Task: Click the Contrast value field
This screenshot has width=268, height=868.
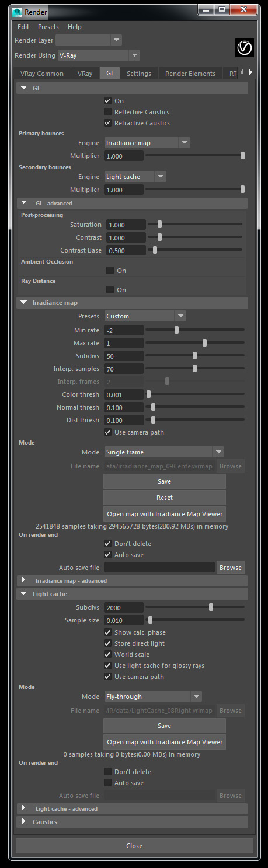Action: pos(126,238)
